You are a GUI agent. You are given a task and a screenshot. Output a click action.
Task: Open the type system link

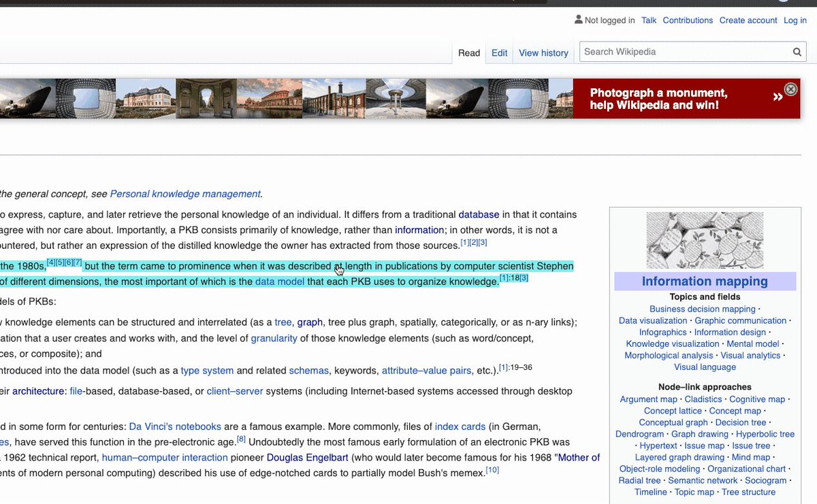(207, 371)
